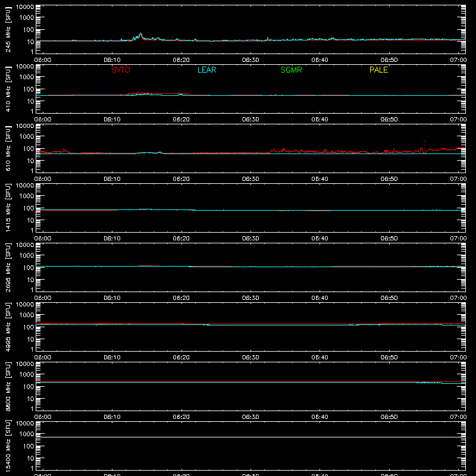Click the 10000 tick label on 15400 MHz axis
This screenshot has width=476, height=476.
[x=25, y=424]
